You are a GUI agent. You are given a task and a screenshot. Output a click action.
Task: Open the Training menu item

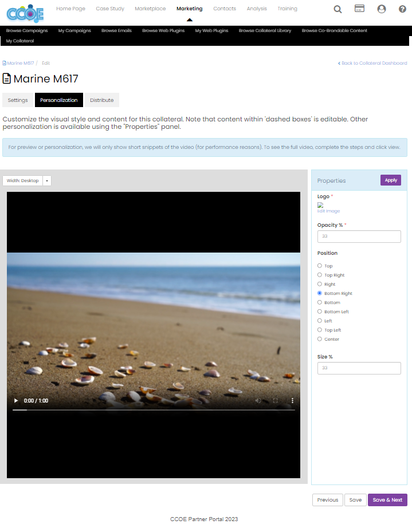pyautogui.click(x=288, y=9)
